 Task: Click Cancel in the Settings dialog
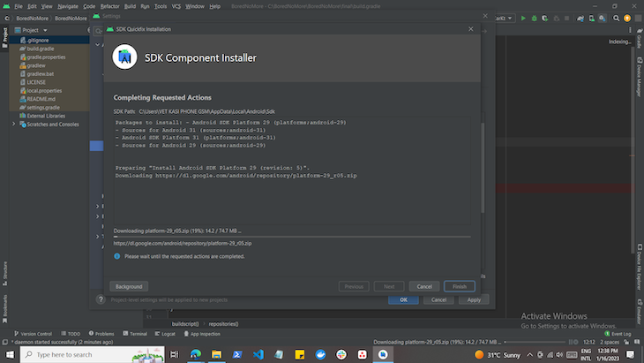tap(438, 299)
